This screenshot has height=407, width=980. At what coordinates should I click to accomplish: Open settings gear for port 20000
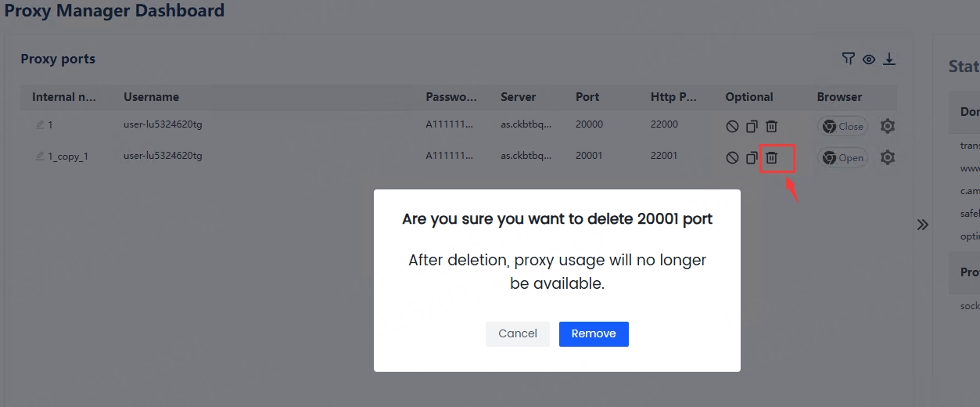pyautogui.click(x=887, y=126)
